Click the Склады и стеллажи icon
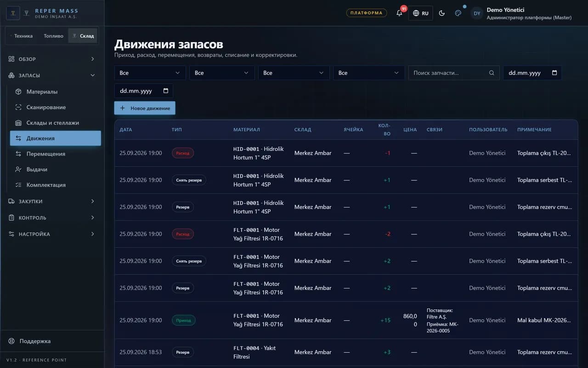This screenshot has width=588, height=368. tap(18, 123)
